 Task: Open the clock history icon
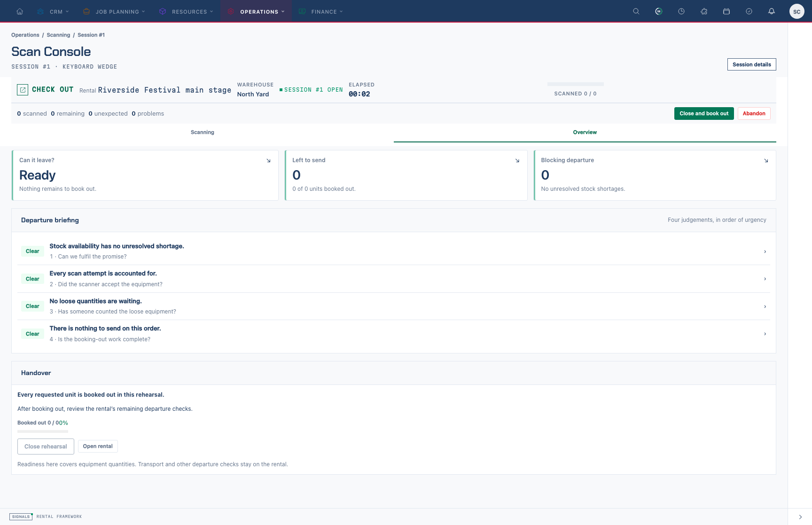(x=681, y=11)
